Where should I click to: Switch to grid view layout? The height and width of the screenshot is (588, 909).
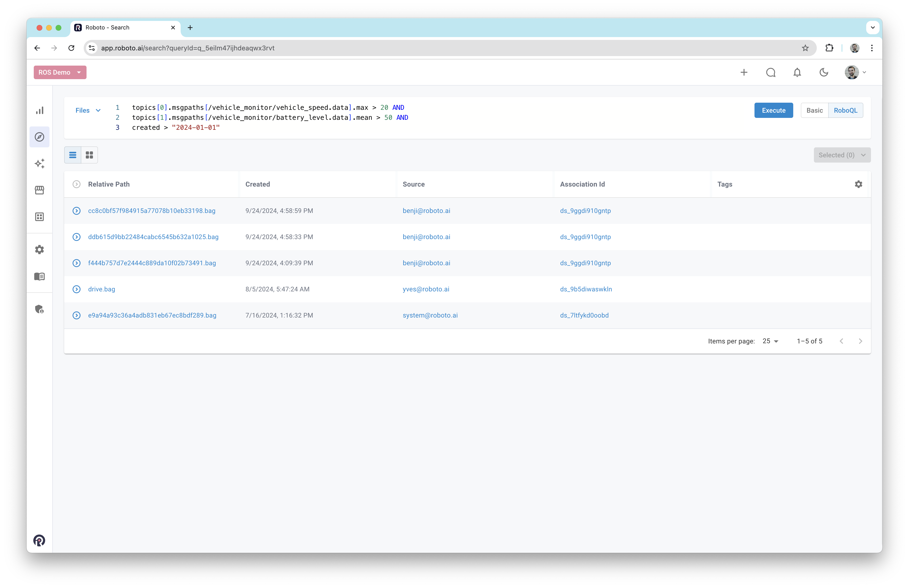point(89,155)
